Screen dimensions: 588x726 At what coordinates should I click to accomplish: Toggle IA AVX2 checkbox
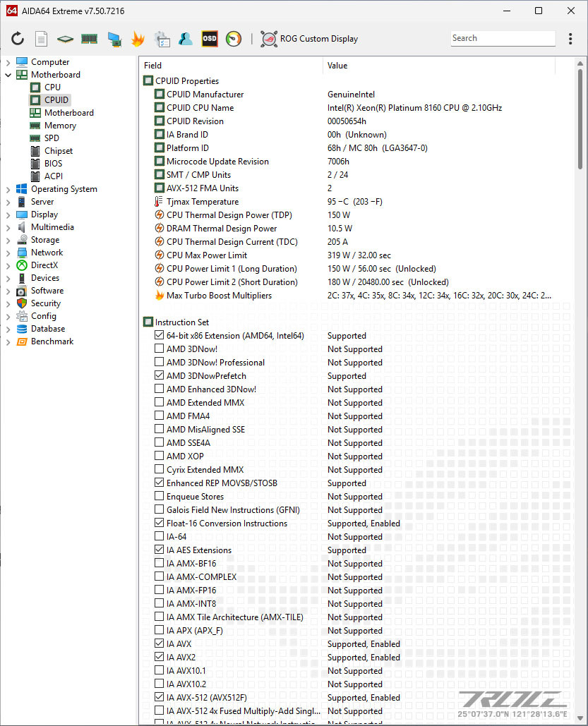[x=159, y=657]
